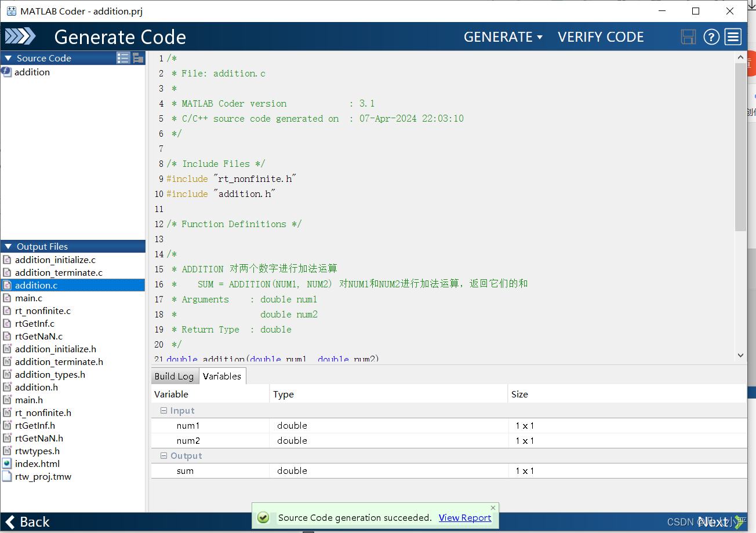Viewport: 756px width, 533px height.
Task: Switch Source Code panel to tree view
Action: coord(138,58)
